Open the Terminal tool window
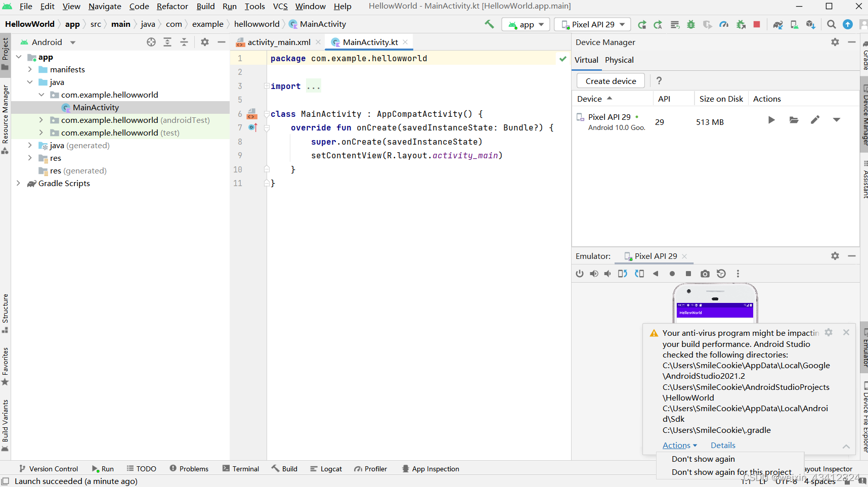Image resolution: width=868 pixels, height=487 pixels. [x=241, y=469]
